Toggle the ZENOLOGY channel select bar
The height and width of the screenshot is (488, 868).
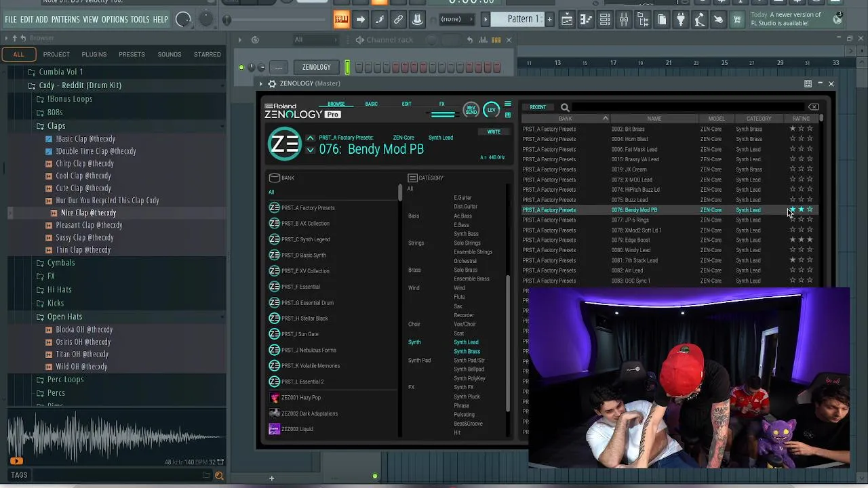(x=348, y=67)
